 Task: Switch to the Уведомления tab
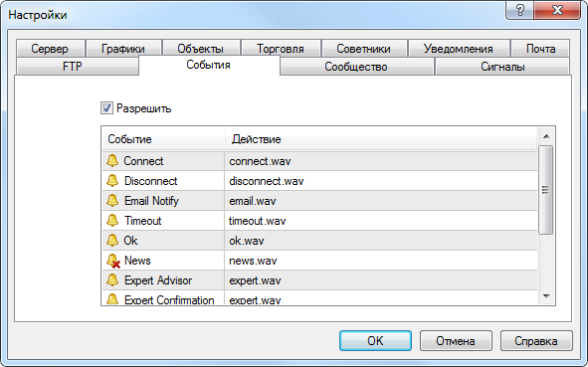pos(459,49)
